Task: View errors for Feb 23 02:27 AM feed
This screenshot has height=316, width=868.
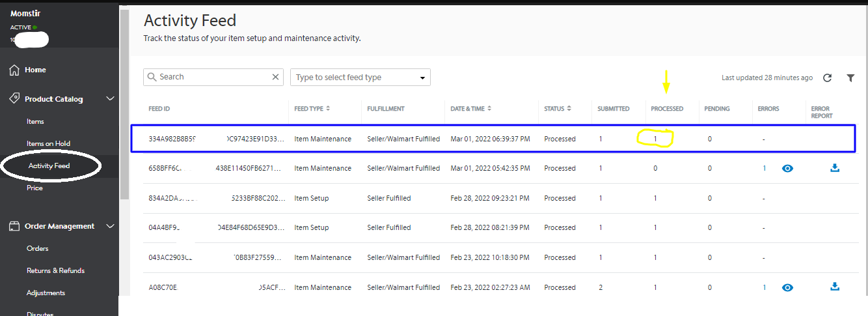Action: click(x=787, y=287)
